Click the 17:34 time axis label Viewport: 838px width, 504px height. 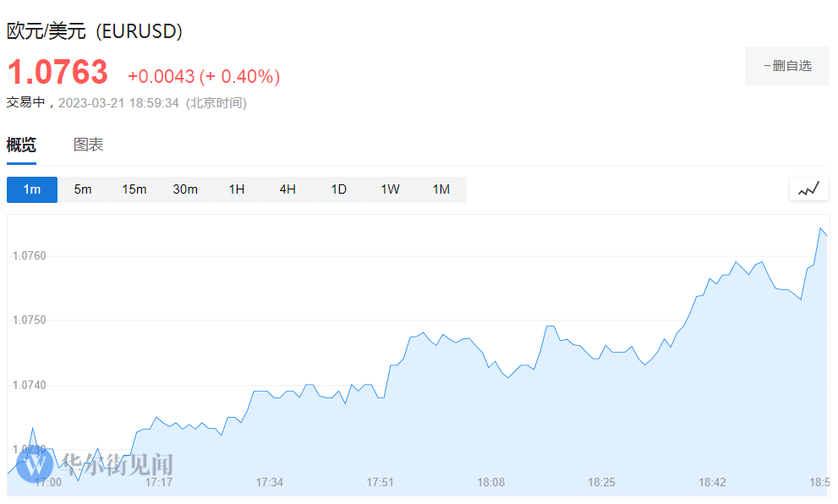click(270, 482)
